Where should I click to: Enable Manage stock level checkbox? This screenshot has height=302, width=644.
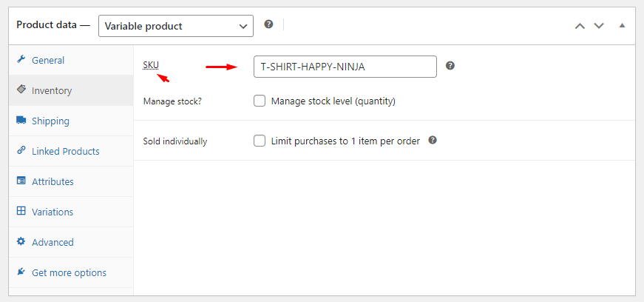click(260, 101)
